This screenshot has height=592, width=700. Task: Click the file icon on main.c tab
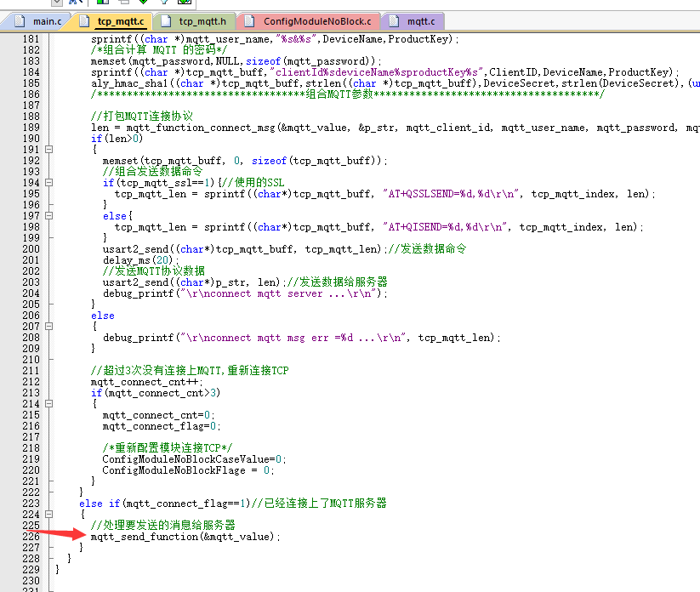pos(20,21)
